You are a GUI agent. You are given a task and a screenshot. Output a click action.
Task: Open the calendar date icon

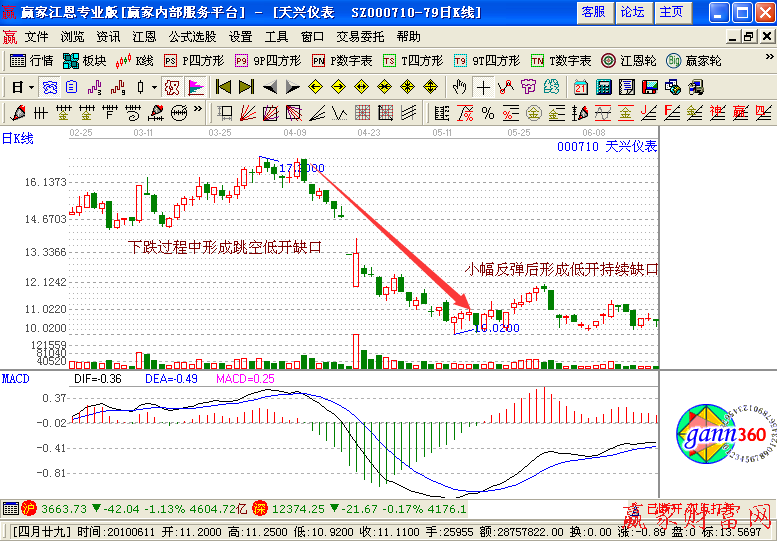click(x=581, y=86)
